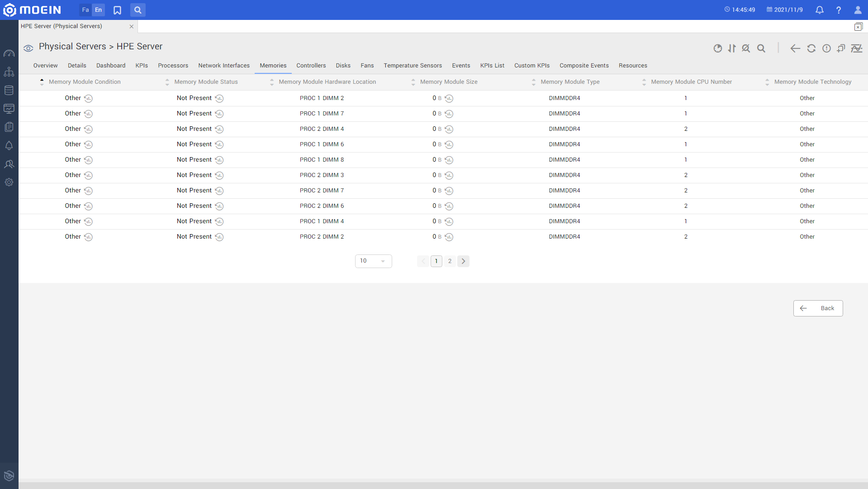Open the topology icon in sidebar

point(9,72)
